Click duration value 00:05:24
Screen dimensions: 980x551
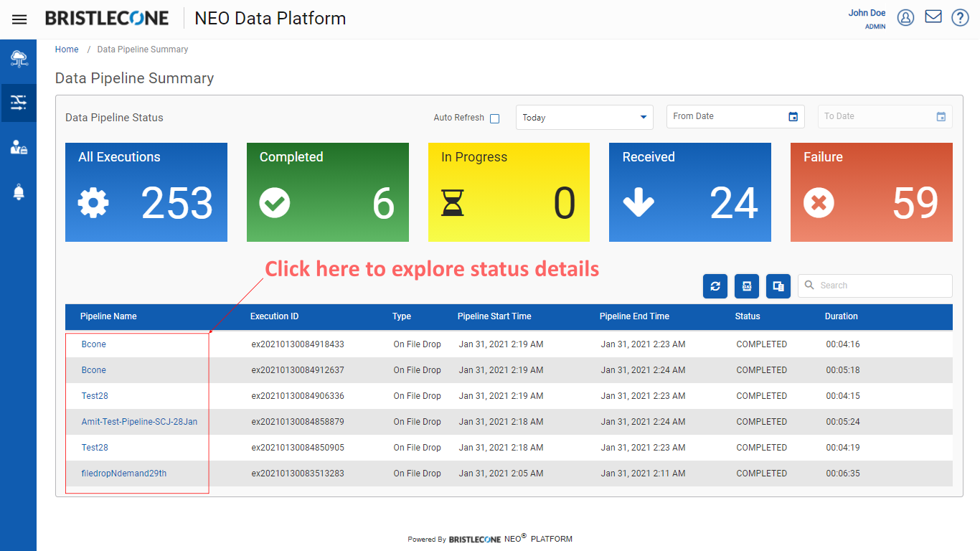(843, 422)
